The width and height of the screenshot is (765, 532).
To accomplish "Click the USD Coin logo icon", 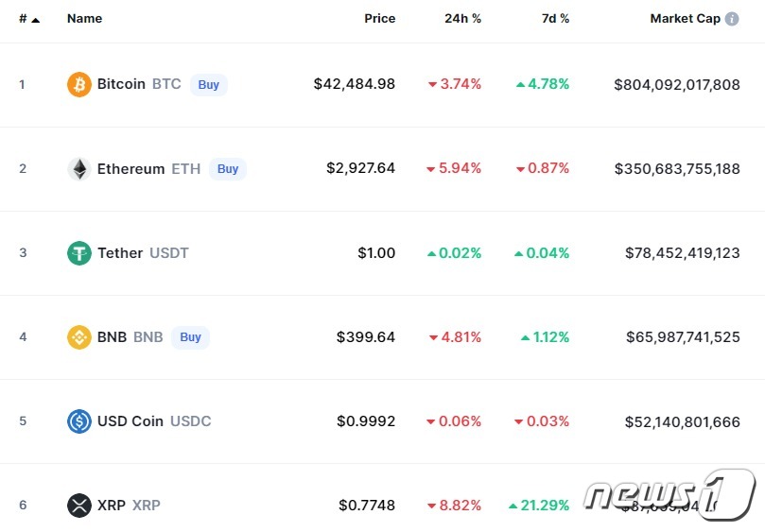I will 79,421.
